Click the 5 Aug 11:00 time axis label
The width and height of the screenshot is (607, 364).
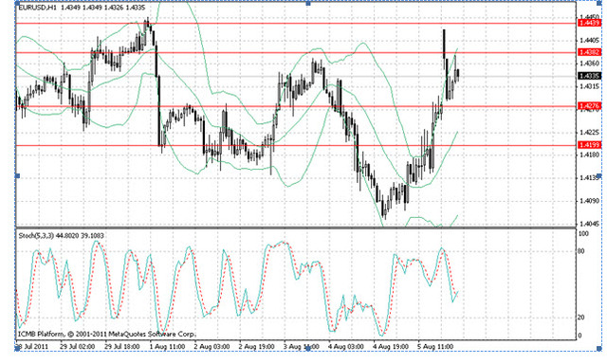click(x=435, y=346)
